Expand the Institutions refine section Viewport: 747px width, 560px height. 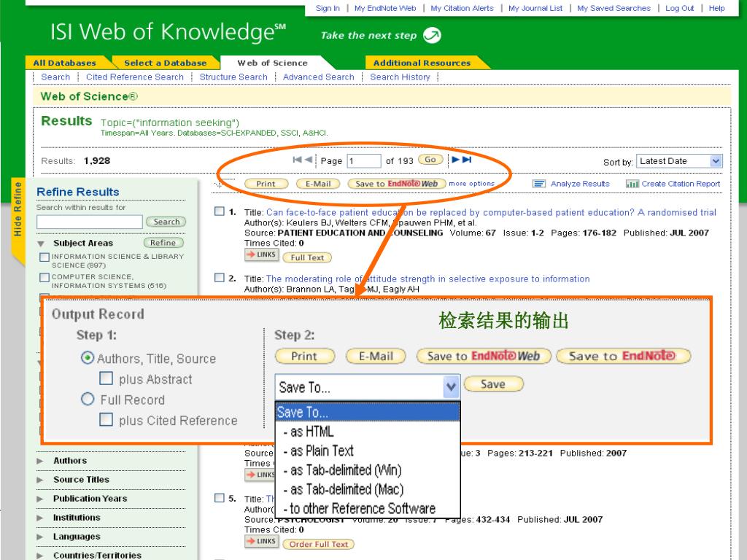(40, 518)
